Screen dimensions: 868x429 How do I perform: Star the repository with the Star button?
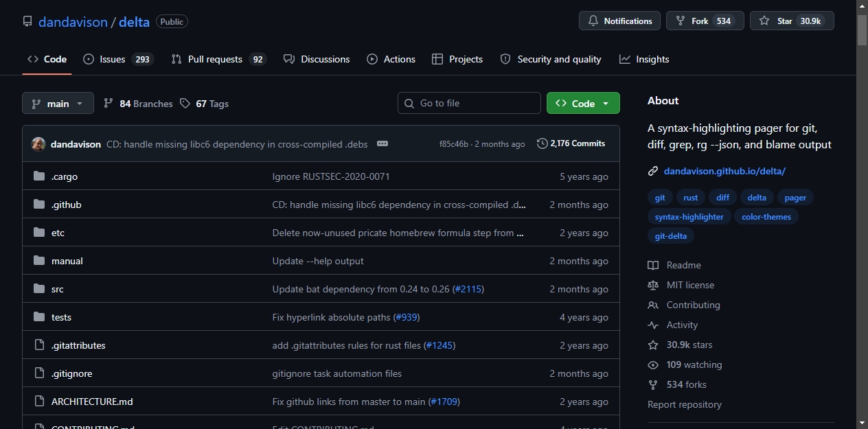coord(792,21)
